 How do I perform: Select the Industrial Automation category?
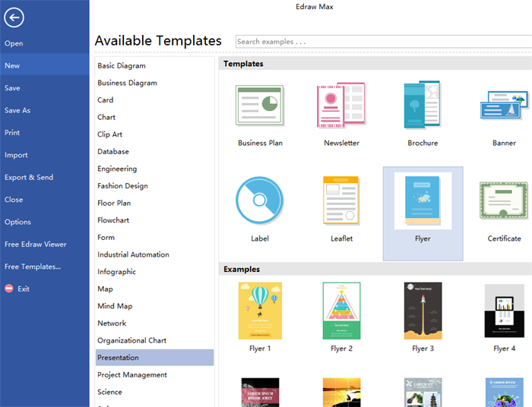click(x=155, y=254)
